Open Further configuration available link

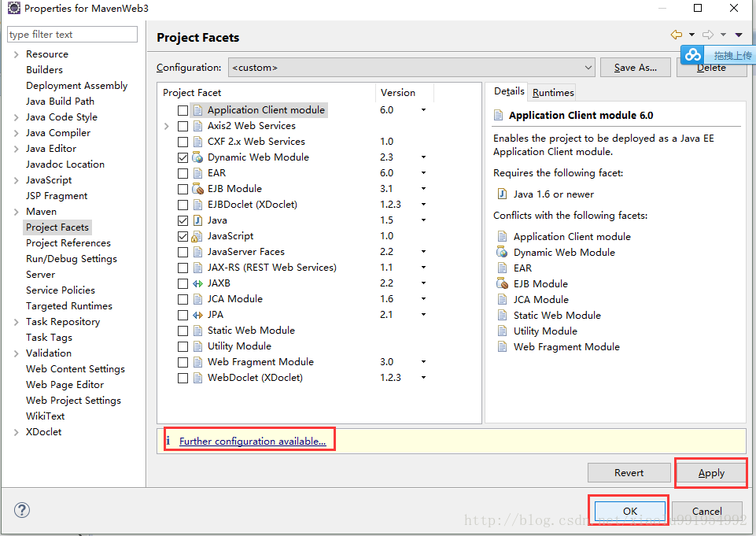tap(253, 441)
